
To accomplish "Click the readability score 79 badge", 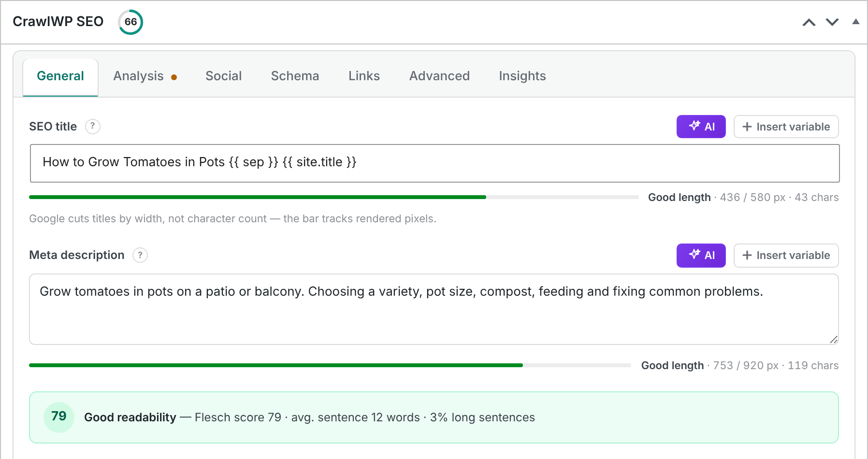I will (59, 417).
